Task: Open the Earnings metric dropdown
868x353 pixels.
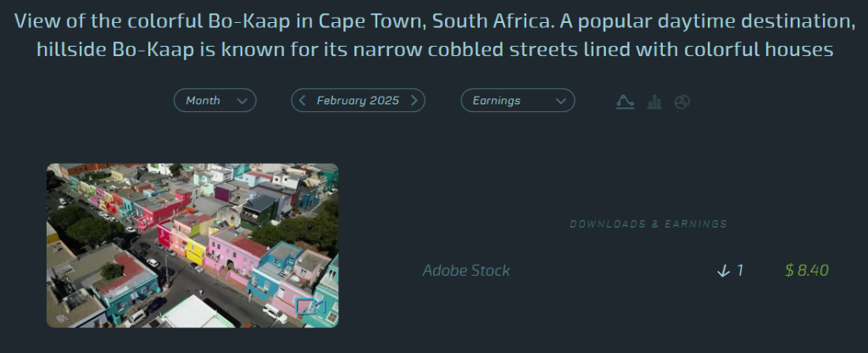Action: [517, 101]
